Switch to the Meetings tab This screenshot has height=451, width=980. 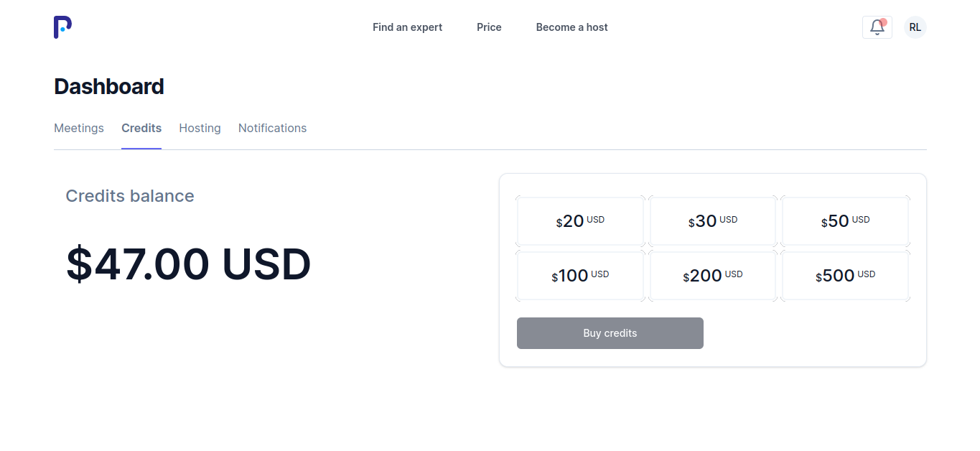(x=79, y=128)
